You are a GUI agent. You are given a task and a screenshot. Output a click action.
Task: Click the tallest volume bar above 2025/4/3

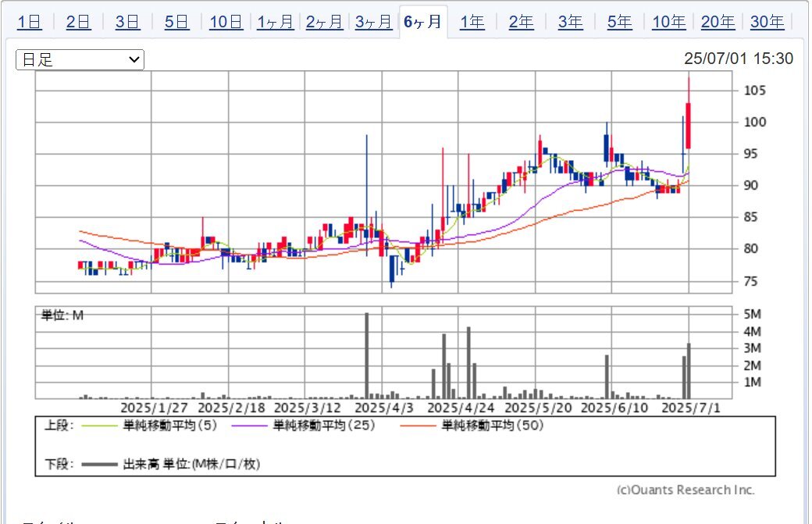367,356
